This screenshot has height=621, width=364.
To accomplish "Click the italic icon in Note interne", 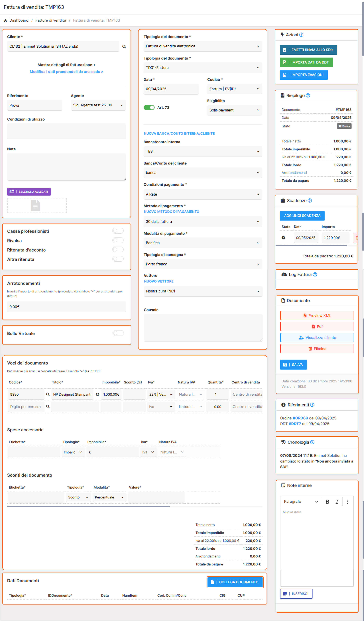I will (337, 502).
